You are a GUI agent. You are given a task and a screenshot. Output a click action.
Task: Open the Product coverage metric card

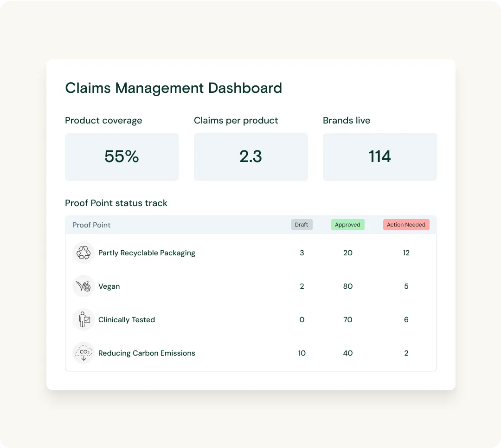pyautogui.click(x=122, y=156)
